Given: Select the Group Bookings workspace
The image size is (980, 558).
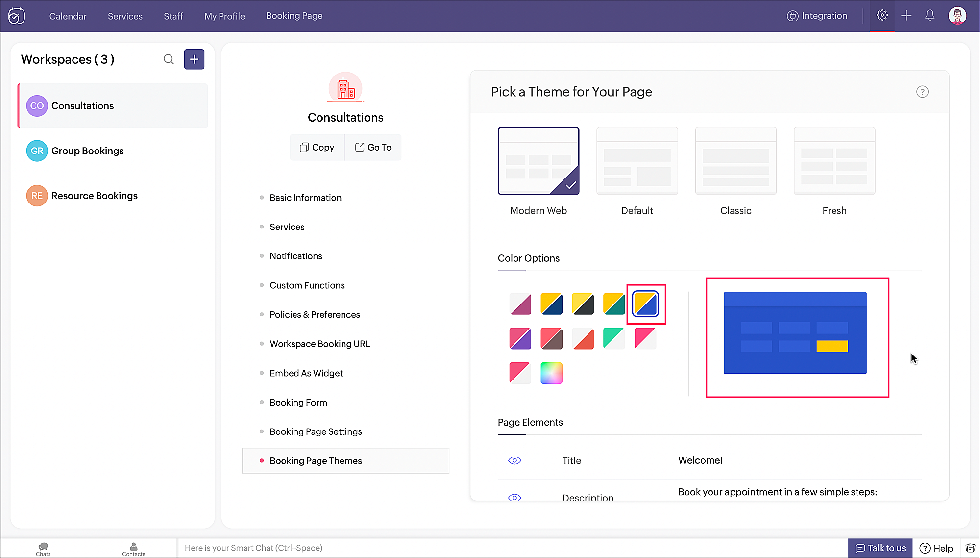Looking at the screenshot, I should point(87,151).
